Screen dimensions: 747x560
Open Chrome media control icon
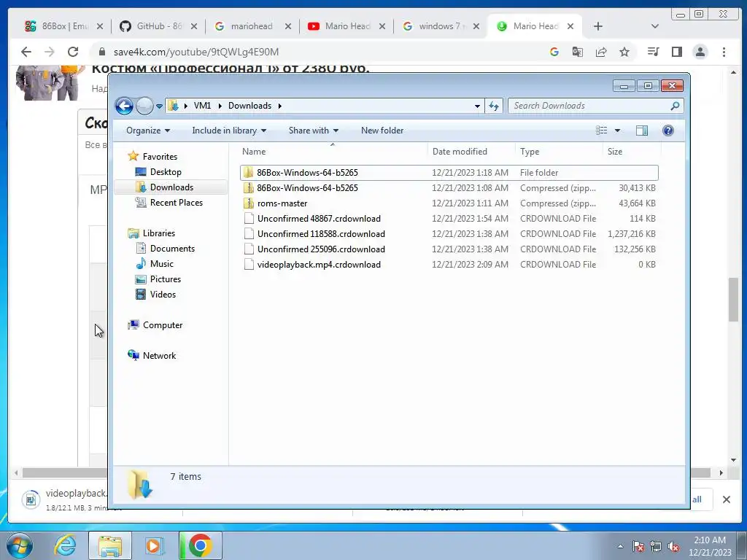[x=653, y=52]
